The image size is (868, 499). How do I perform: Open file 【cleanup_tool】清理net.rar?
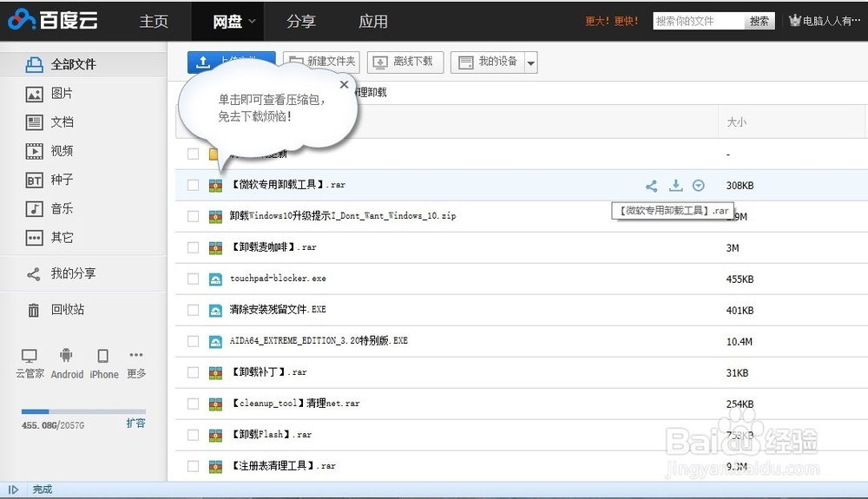pyautogui.click(x=295, y=404)
